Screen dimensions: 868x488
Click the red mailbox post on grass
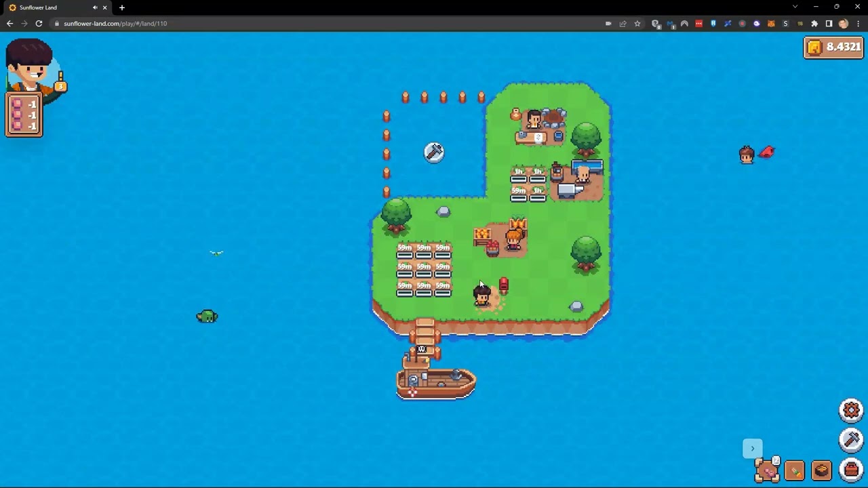(x=503, y=285)
